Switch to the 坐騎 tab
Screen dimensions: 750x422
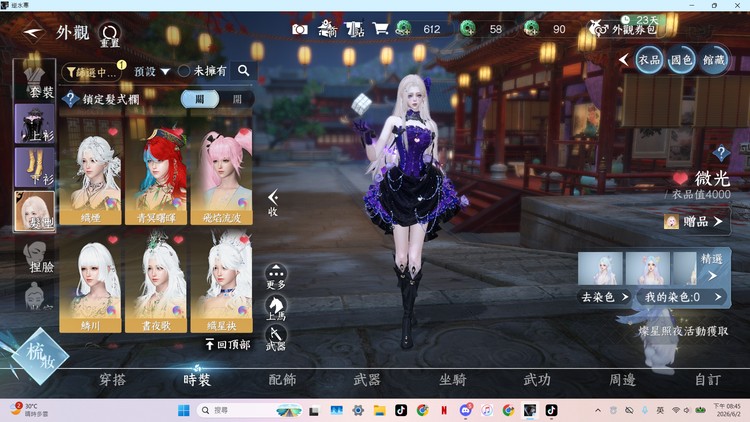point(452,380)
